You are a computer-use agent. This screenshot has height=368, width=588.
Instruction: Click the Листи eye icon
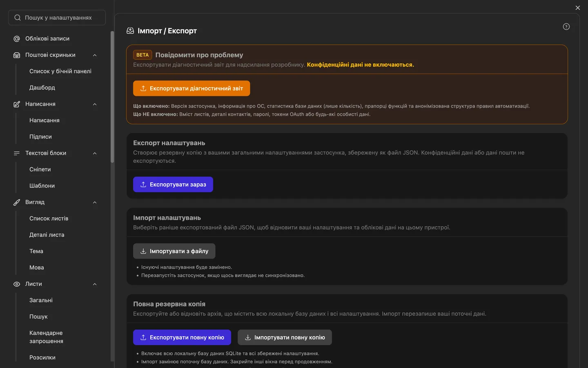tap(17, 284)
